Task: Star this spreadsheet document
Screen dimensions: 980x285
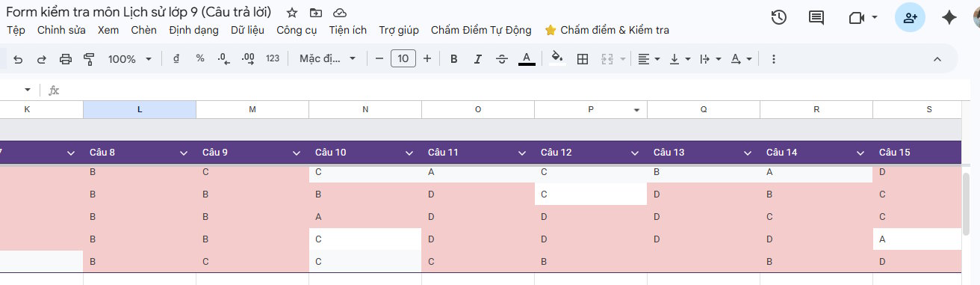Action: tap(292, 13)
